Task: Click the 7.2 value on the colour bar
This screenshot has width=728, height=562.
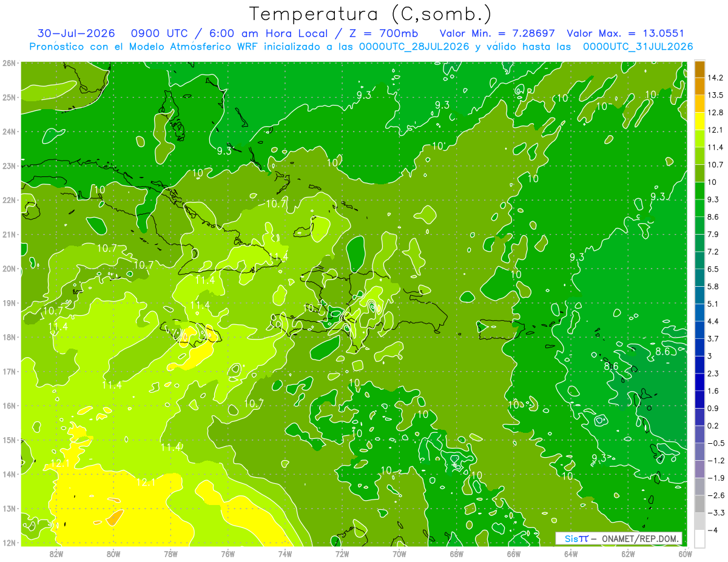Action: pyautogui.click(x=713, y=252)
